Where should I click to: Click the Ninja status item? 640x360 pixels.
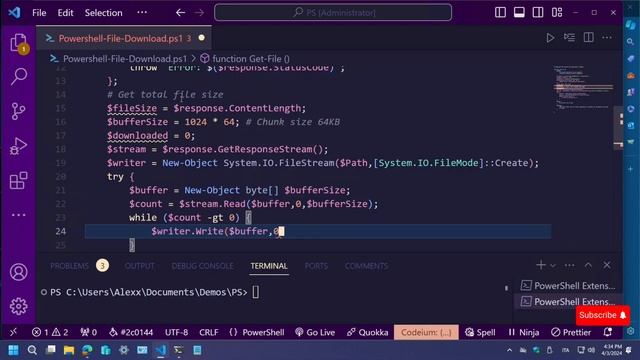click(x=524, y=332)
